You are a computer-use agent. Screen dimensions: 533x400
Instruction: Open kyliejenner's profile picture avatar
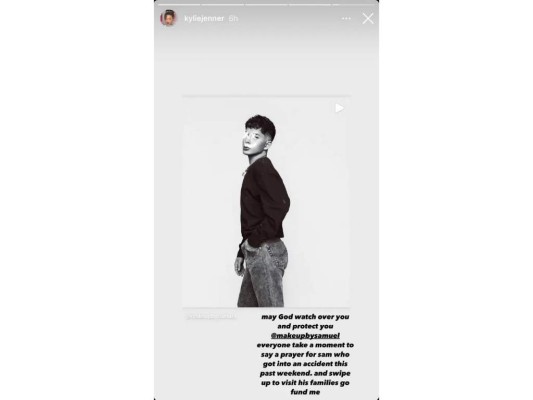(x=169, y=18)
